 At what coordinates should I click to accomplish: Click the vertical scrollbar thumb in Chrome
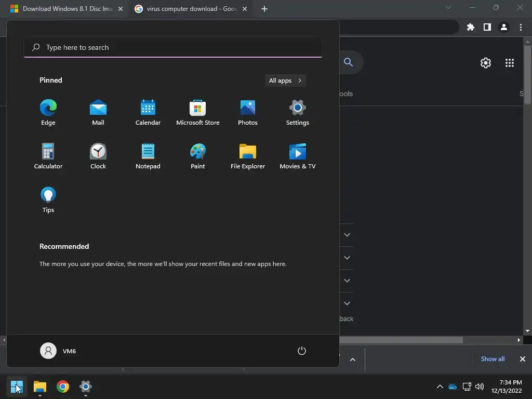[x=527, y=74]
